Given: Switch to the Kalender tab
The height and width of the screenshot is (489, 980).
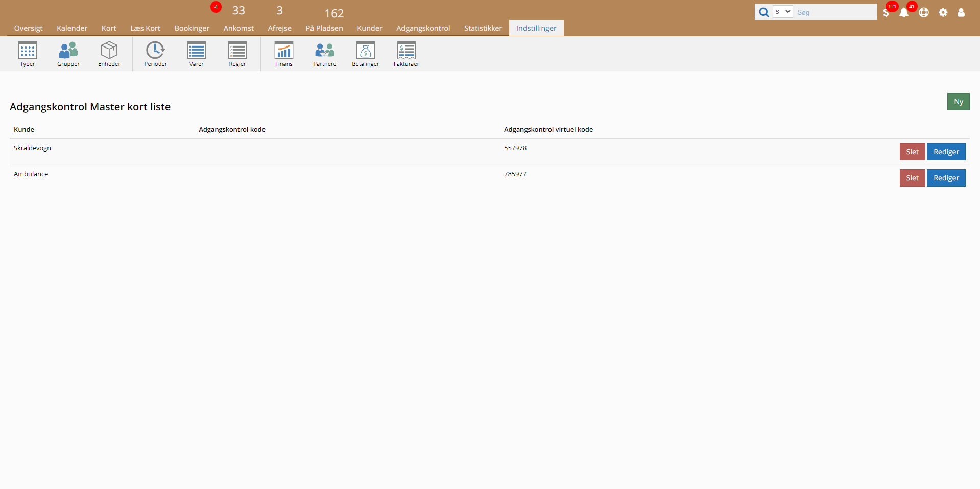Looking at the screenshot, I should [72, 28].
